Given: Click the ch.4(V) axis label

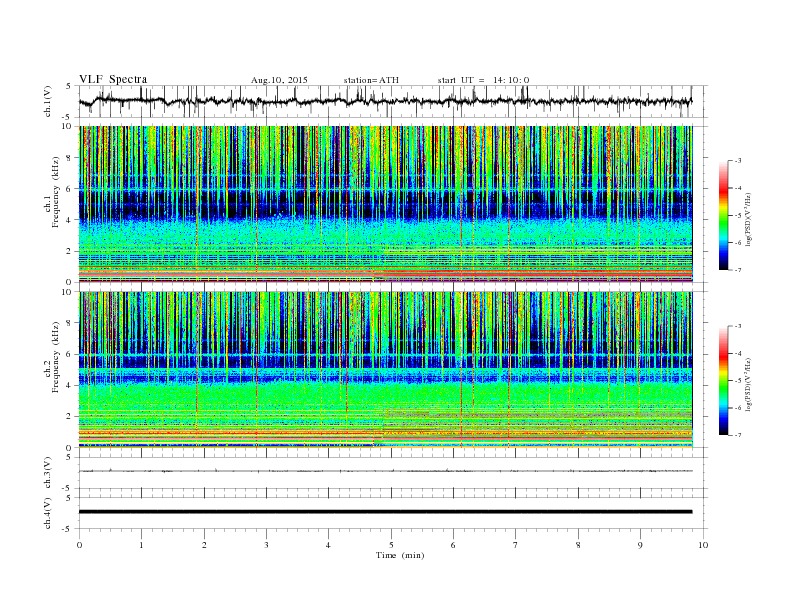Looking at the screenshot, I should pos(48,513).
